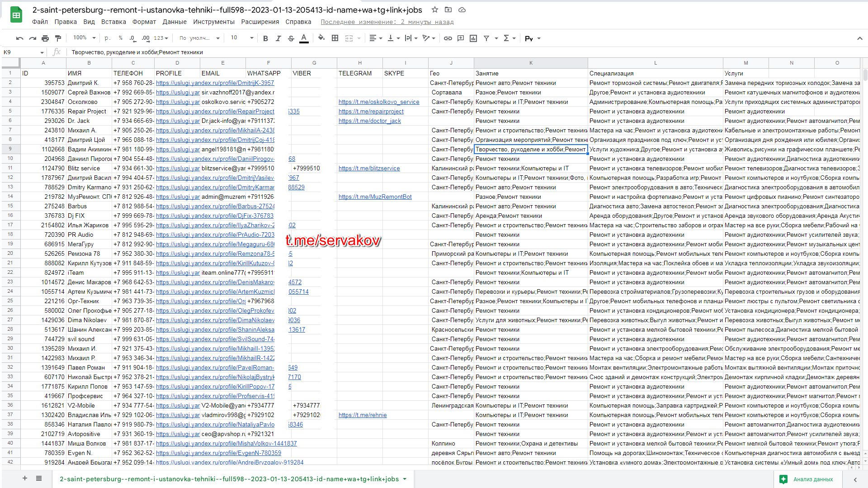Open the 123 number format dropdown

point(161,38)
